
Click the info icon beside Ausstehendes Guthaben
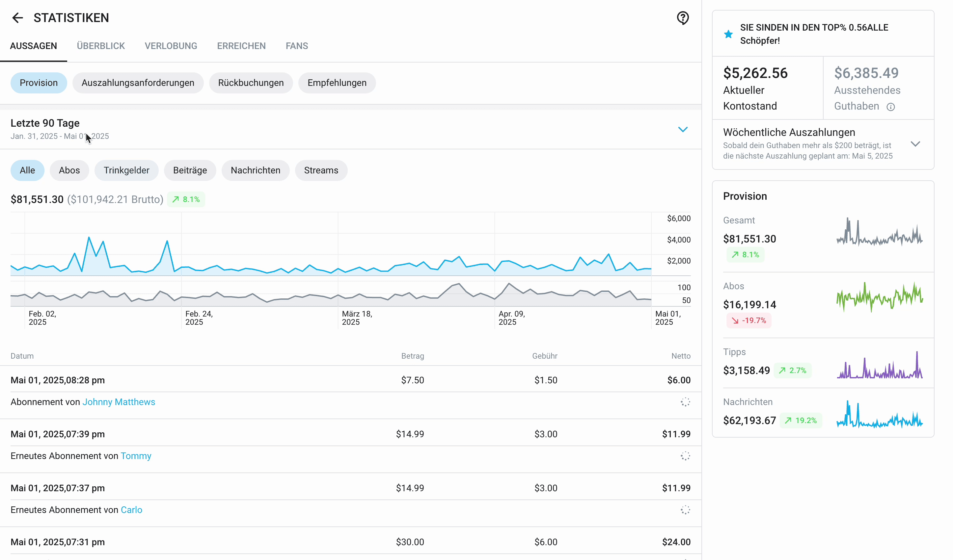891,107
